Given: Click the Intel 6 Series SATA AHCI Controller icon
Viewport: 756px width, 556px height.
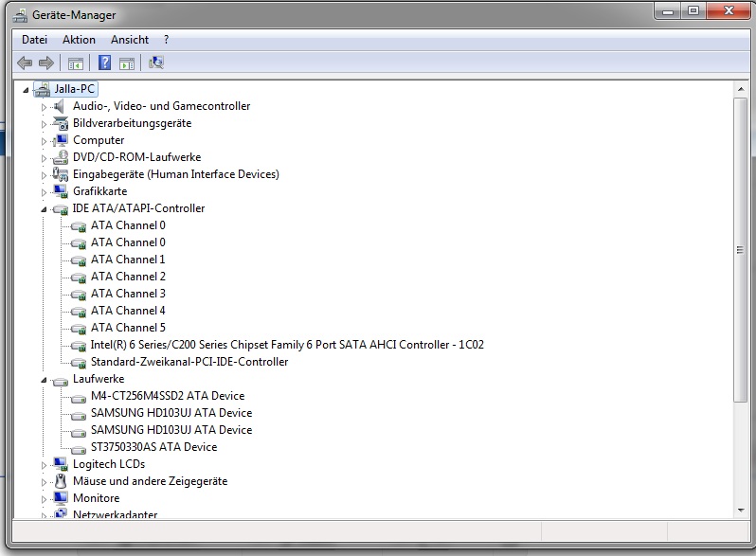Looking at the screenshot, I should coord(79,346).
